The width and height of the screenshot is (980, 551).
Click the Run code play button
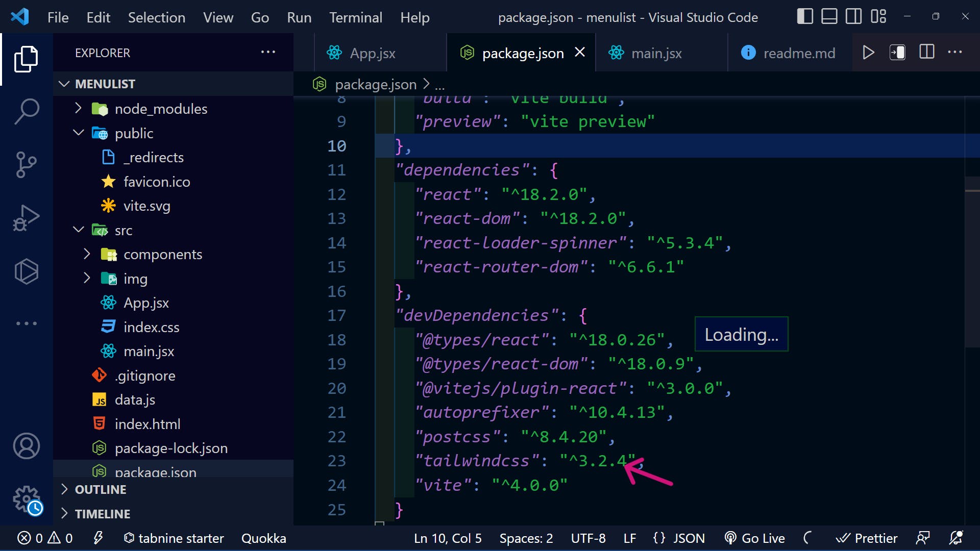(x=868, y=52)
